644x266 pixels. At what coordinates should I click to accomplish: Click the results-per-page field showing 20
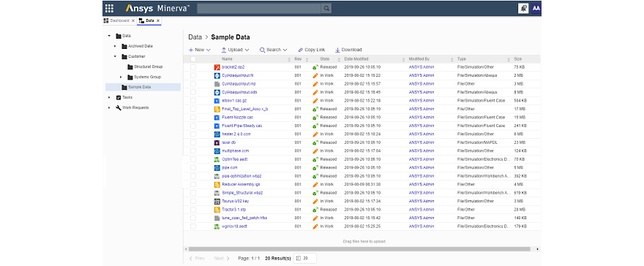point(305,258)
